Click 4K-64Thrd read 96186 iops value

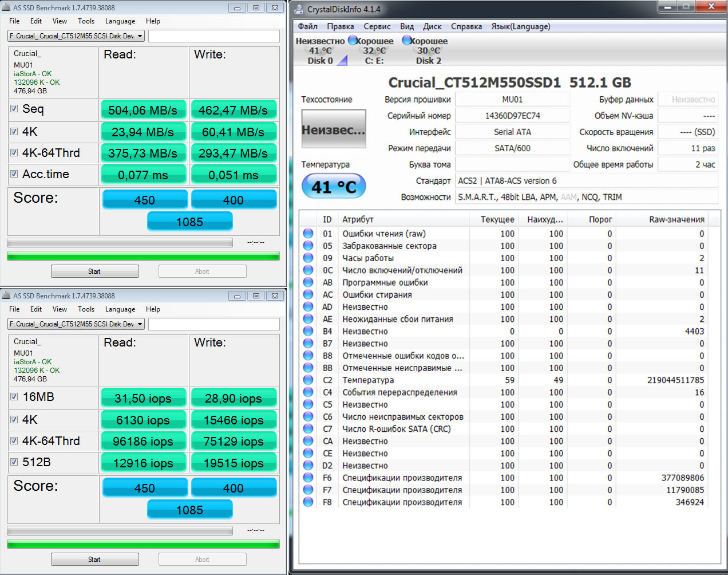tap(143, 442)
